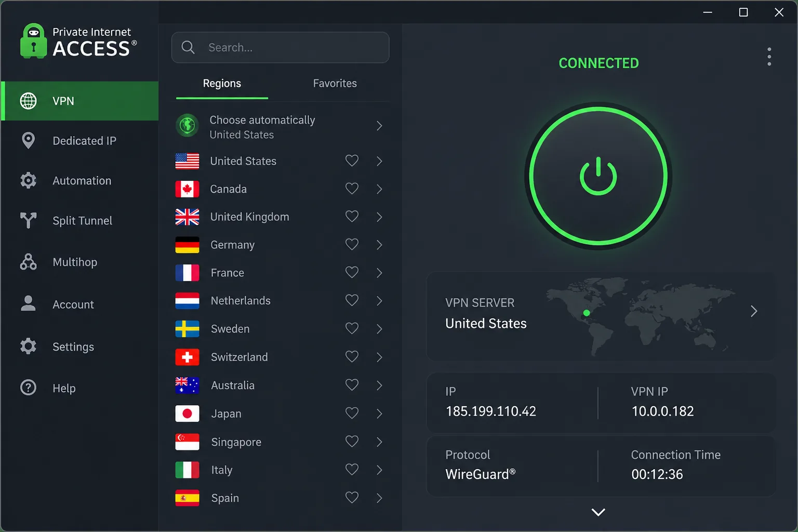This screenshot has width=798, height=532.
Task: Click the WireGuard protocol value
Action: click(480, 474)
